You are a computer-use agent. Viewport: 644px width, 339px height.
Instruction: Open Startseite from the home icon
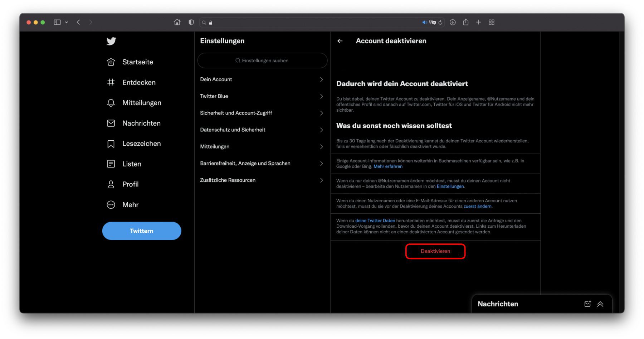(x=111, y=62)
